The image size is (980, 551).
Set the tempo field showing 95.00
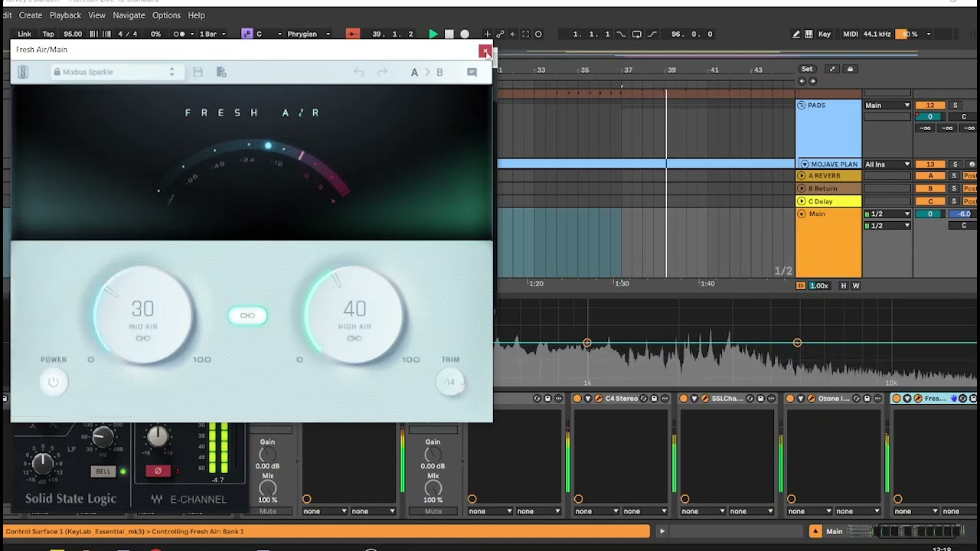[x=73, y=34]
